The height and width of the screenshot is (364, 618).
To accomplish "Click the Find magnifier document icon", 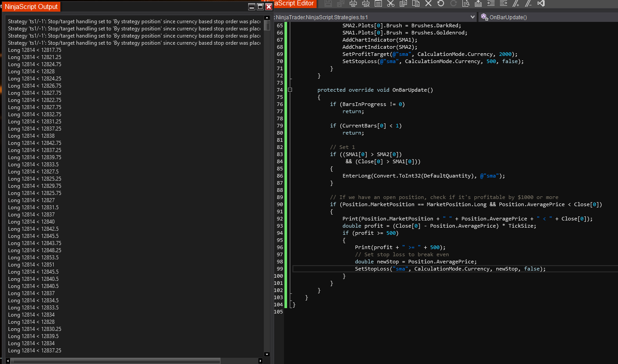I will click(466, 4).
